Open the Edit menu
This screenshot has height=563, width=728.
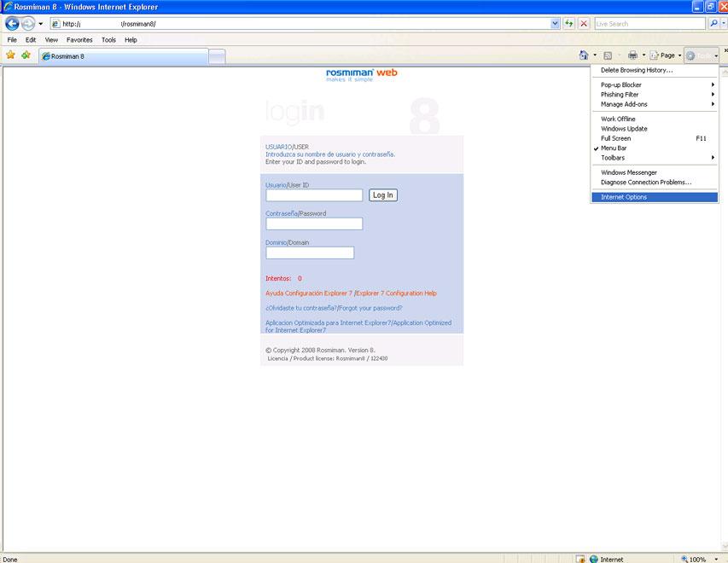coord(31,40)
